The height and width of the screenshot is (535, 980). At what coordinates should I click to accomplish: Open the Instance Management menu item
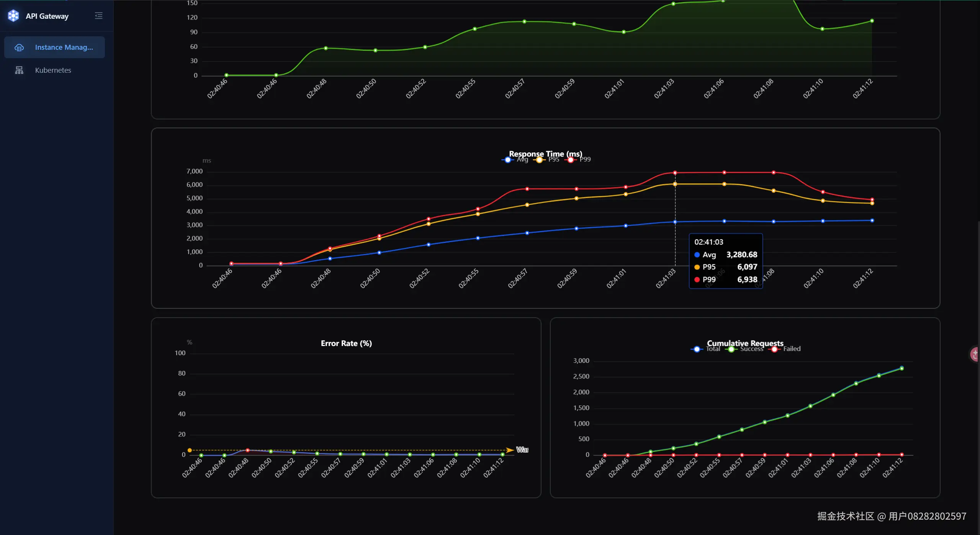54,47
